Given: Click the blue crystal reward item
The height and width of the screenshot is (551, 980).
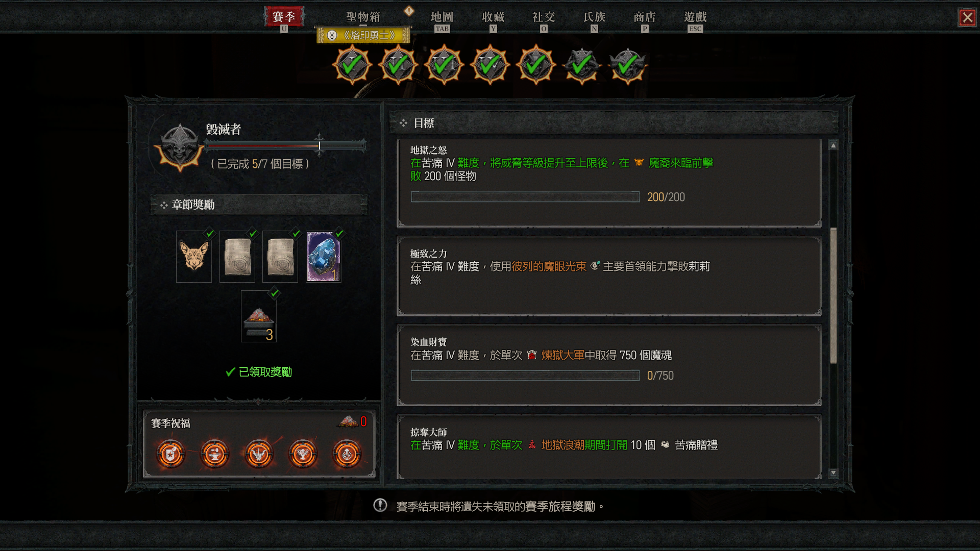Looking at the screenshot, I should click(324, 256).
